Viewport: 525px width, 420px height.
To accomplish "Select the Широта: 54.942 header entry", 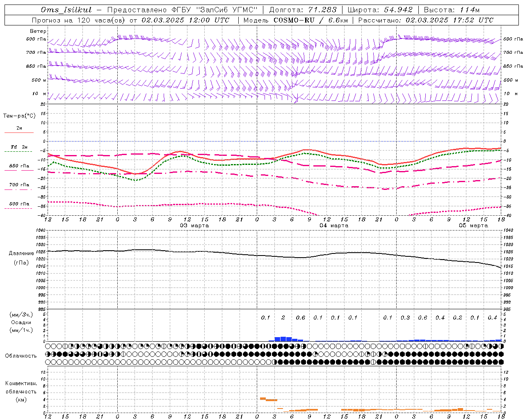I will click(x=380, y=10).
